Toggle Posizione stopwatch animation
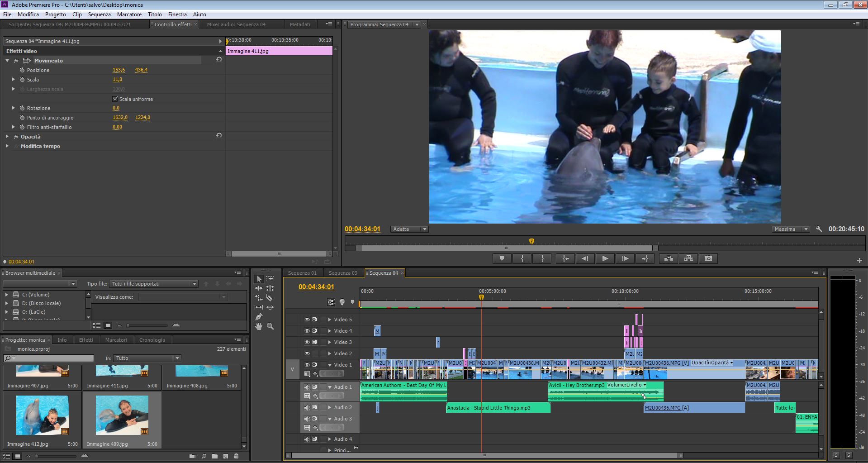The image size is (868, 463). pos(22,70)
